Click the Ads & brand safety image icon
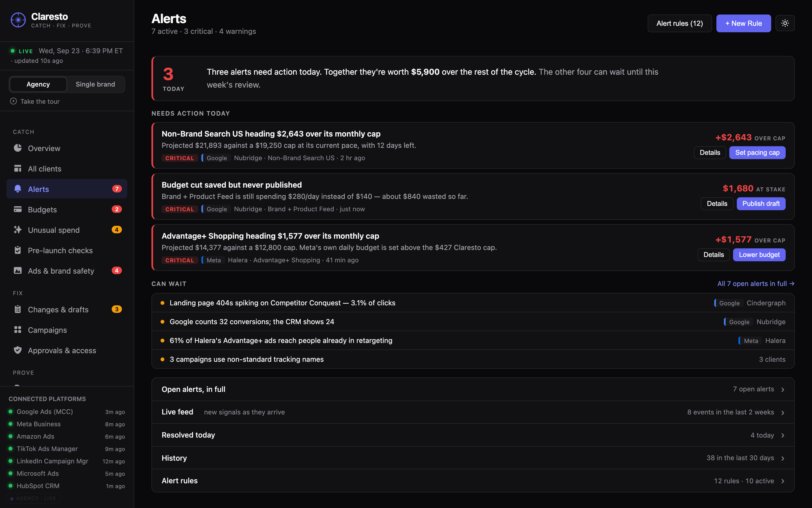This screenshot has width=812, height=508. click(18, 270)
